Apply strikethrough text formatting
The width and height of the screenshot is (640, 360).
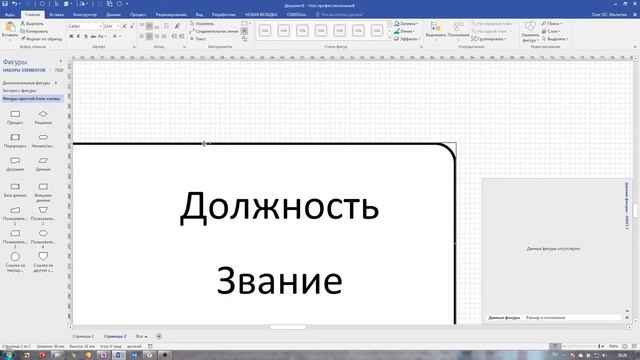coord(93,37)
